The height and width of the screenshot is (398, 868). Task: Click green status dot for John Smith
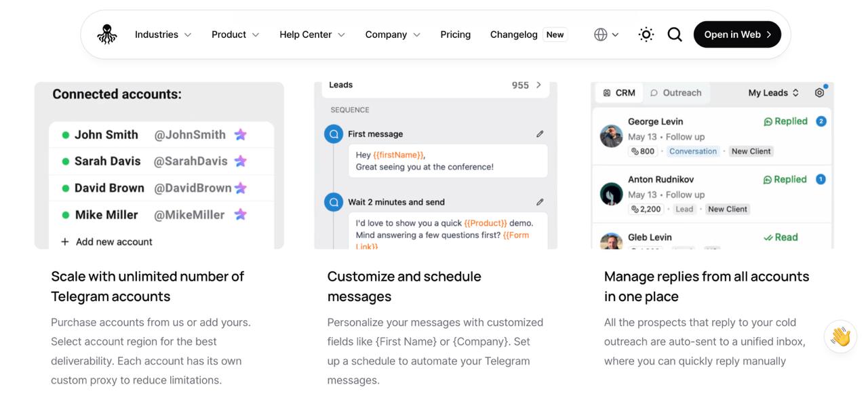tap(66, 135)
